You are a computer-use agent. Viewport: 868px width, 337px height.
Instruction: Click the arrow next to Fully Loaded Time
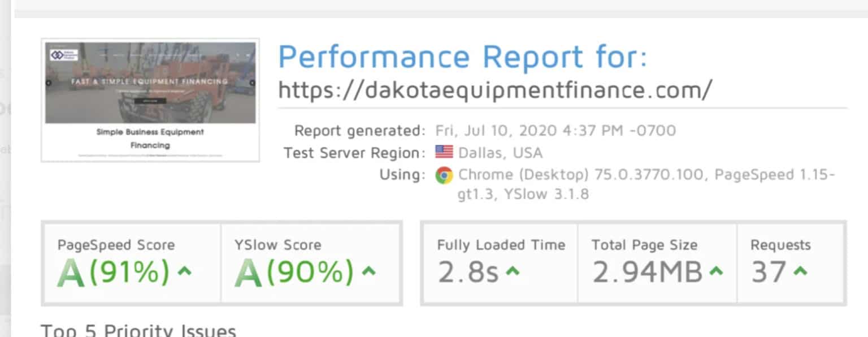click(x=512, y=271)
